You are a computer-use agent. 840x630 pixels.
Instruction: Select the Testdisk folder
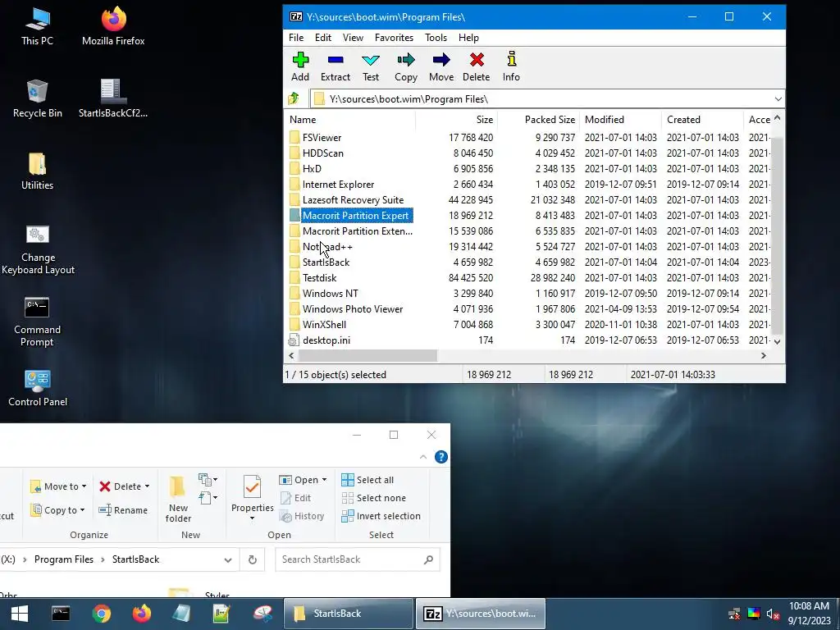[319, 278]
